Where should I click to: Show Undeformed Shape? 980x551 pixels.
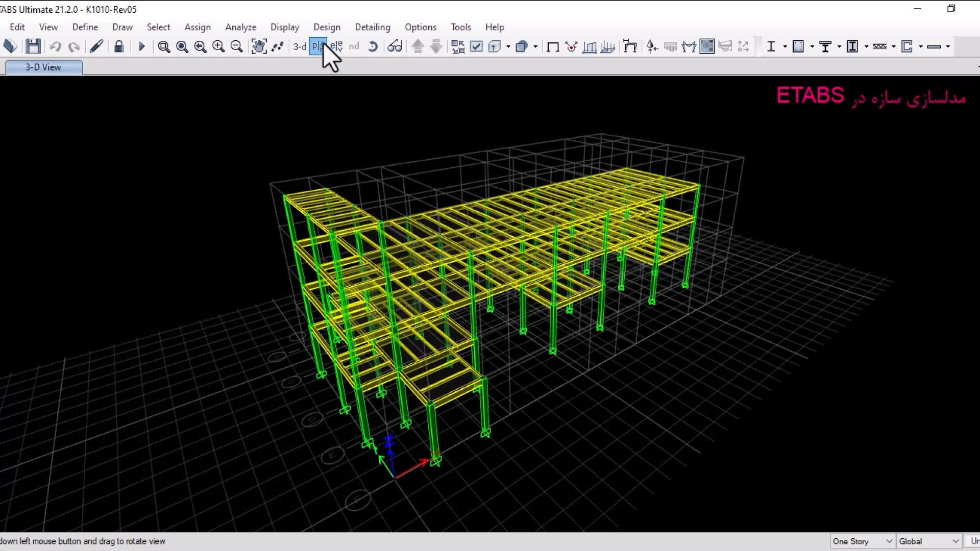[553, 47]
